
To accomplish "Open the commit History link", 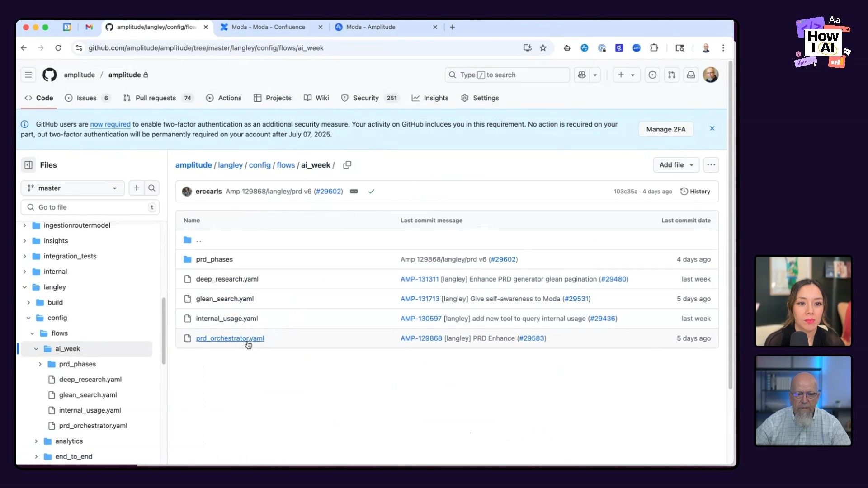I will click(x=695, y=192).
